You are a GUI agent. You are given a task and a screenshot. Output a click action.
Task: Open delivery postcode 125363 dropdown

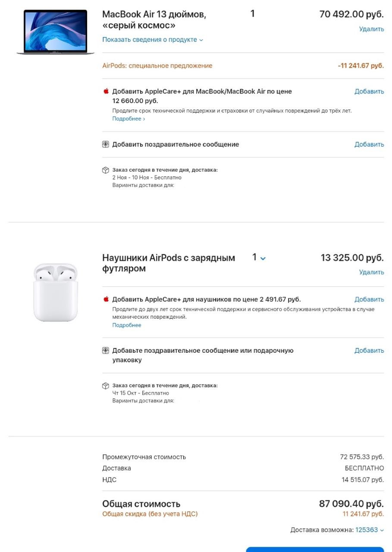[x=370, y=530]
